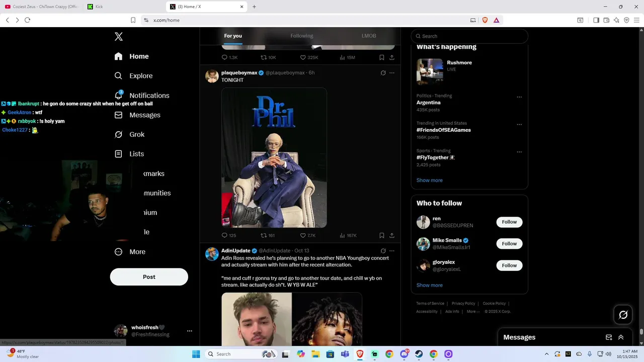Open the floating Grok button
The image size is (644, 362).
[x=623, y=315]
